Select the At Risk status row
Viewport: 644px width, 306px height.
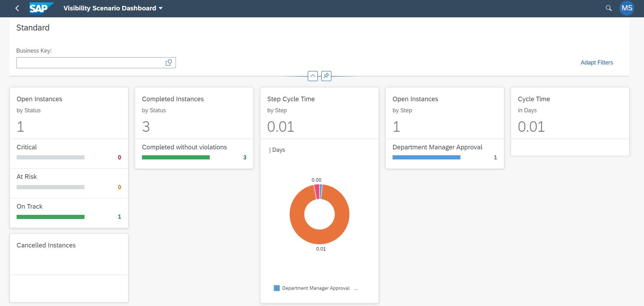69,183
